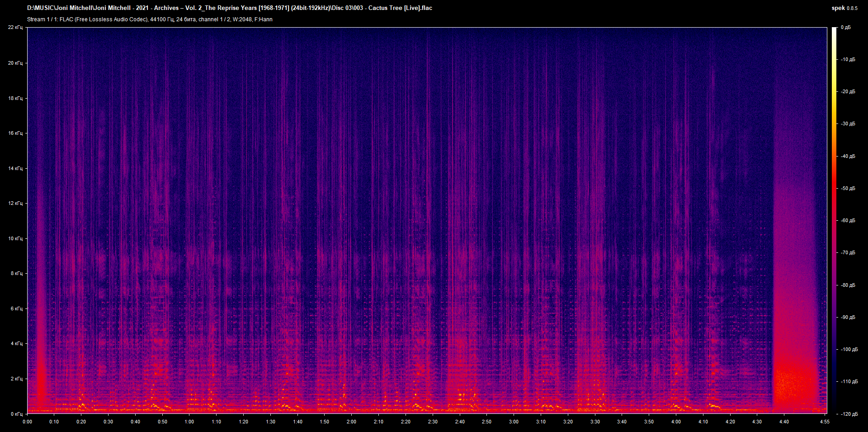
Task: Click the 0:00 time axis label
Action: tap(28, 421)
